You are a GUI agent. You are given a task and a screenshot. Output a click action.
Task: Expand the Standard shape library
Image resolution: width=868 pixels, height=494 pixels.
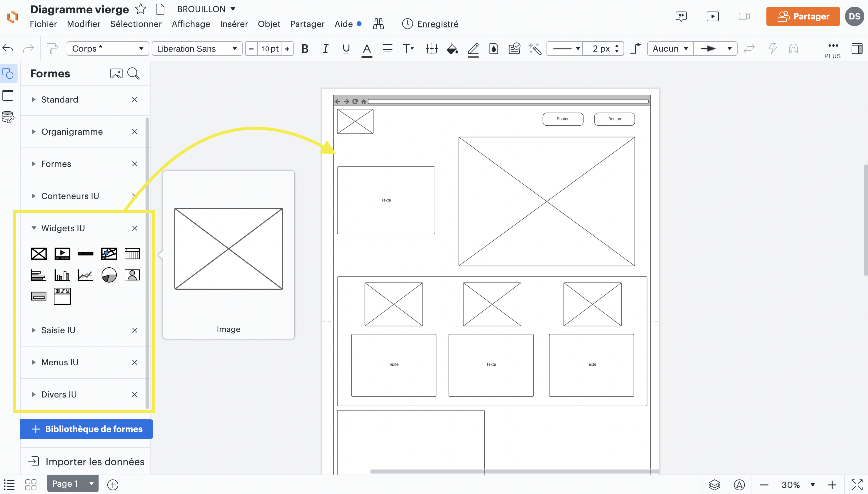tap(34, 100)
